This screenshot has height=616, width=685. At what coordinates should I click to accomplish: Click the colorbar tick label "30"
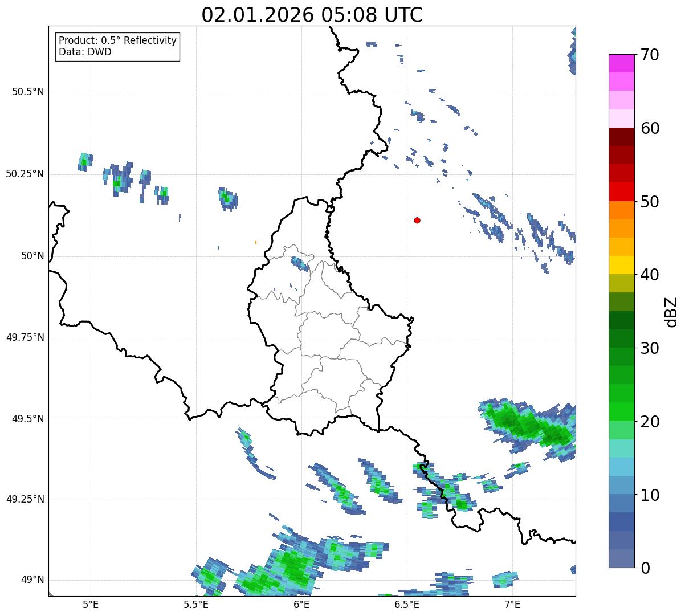coord(649,348)
